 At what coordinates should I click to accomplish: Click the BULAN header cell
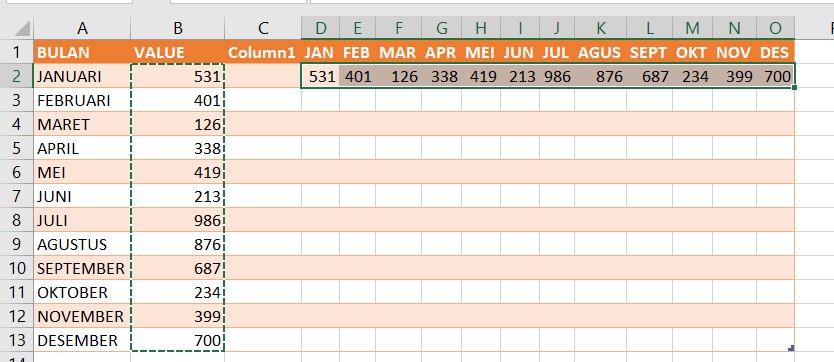click(82, 52)
